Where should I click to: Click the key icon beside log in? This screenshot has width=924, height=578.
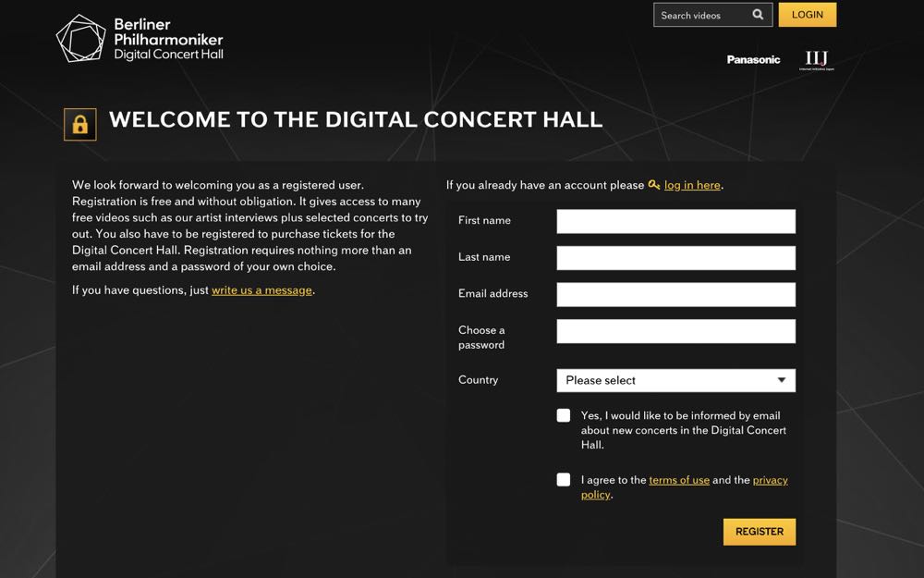654,185
